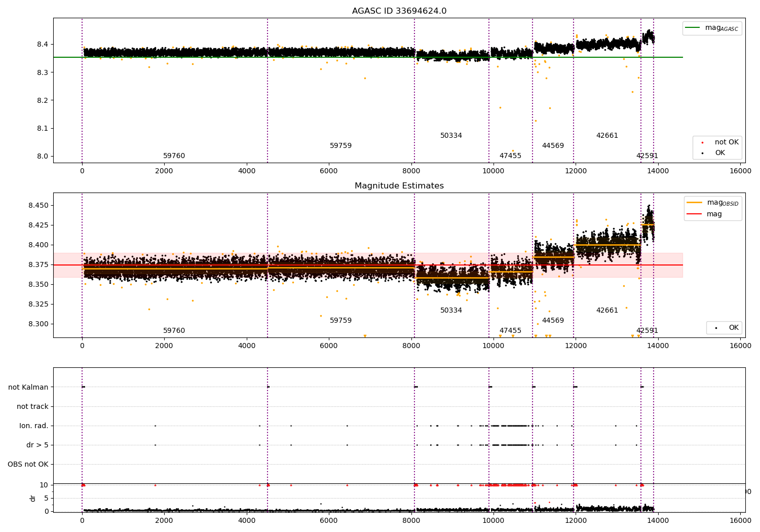Click the 8.425 y-axis tick label
Screen dimensions: 760x532
pyautogui.click(x=39, y=225)
